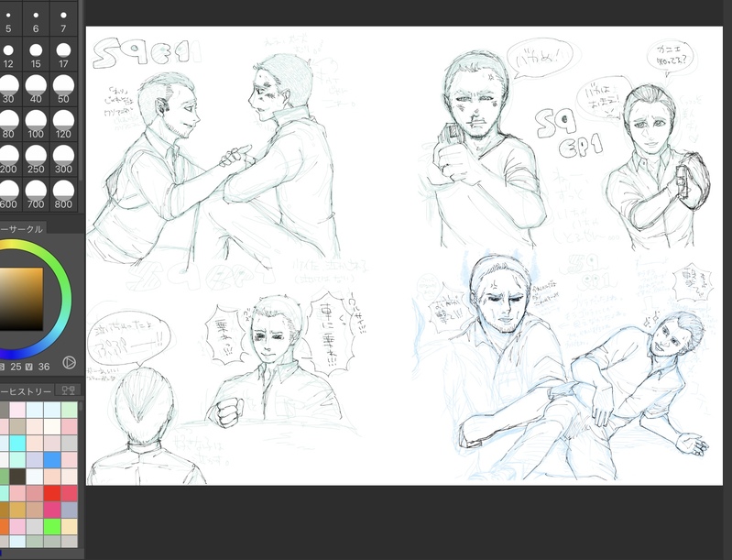The image size is (732, 560).
Task: Click the saturation-value square in color wheel
Action: point(21,299)
